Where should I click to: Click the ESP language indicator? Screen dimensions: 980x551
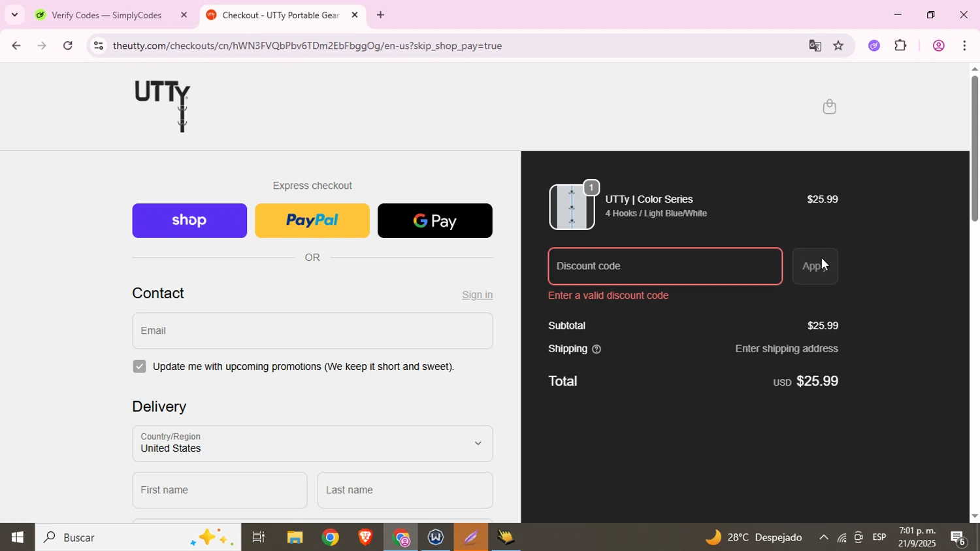pos(879,537)
